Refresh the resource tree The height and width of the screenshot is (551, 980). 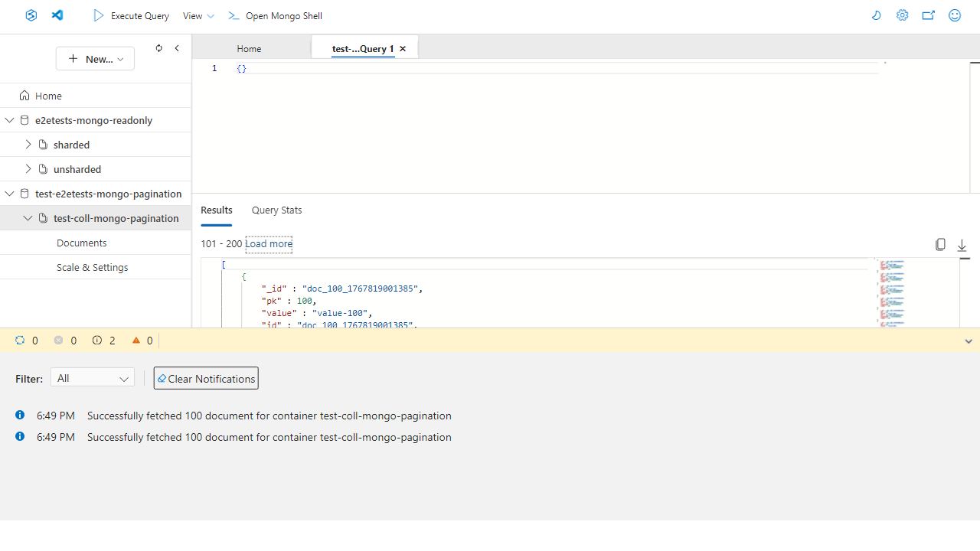[158, 48]
